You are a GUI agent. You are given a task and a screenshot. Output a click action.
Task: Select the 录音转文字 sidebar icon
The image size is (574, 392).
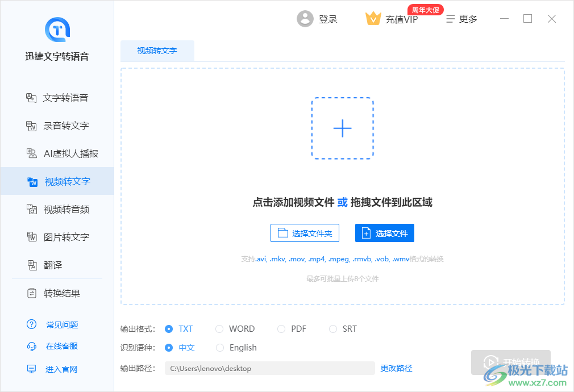pos(64,126)
